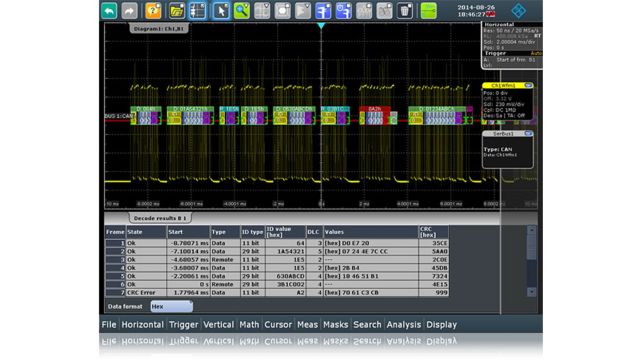Select the arrow pointer selection tool
This screenshot has height=360, width=640.
(221, 11)
